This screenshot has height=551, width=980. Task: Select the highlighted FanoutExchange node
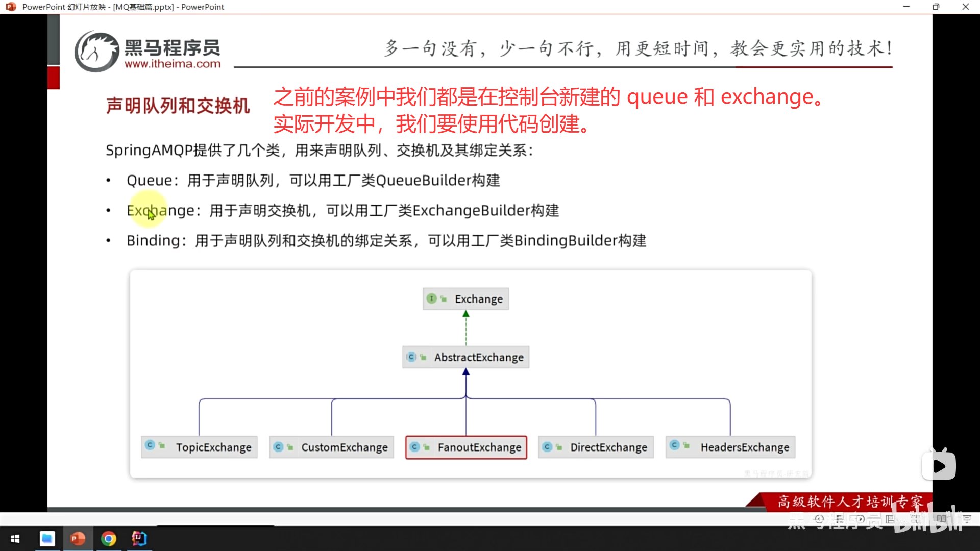466,447
